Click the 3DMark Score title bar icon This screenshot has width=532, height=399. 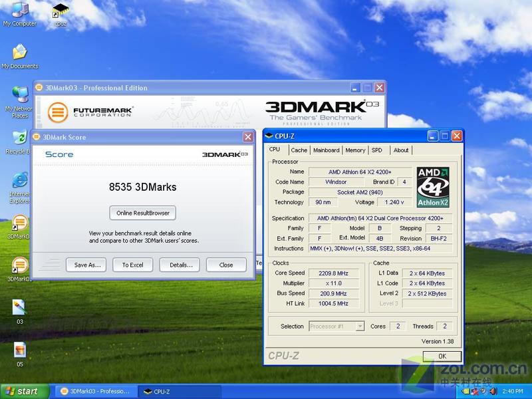[36, 137]
